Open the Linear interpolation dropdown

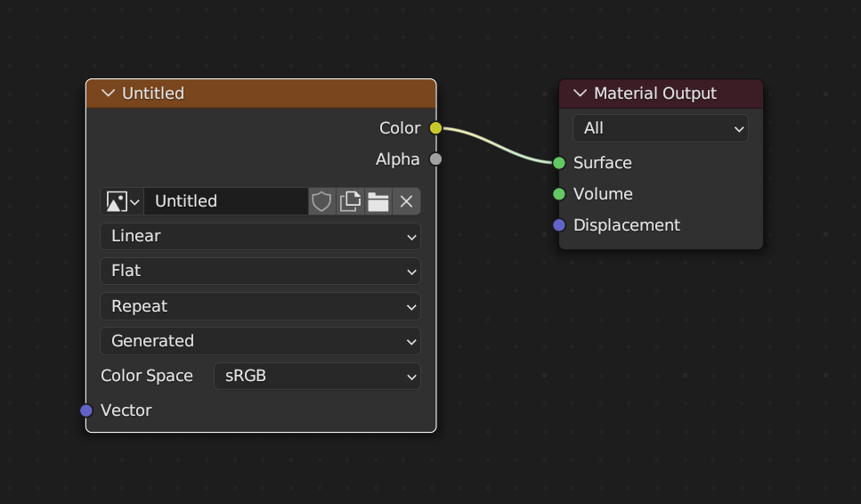tap(260, 236)
